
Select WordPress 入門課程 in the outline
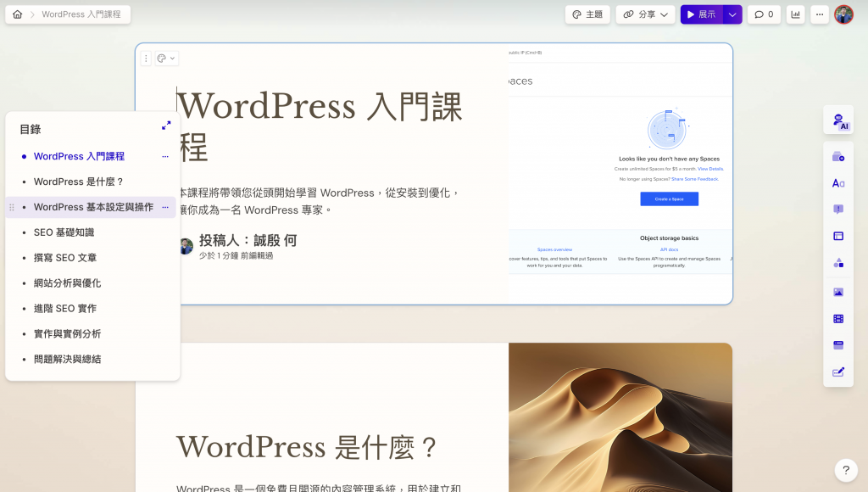pos(79,156)
